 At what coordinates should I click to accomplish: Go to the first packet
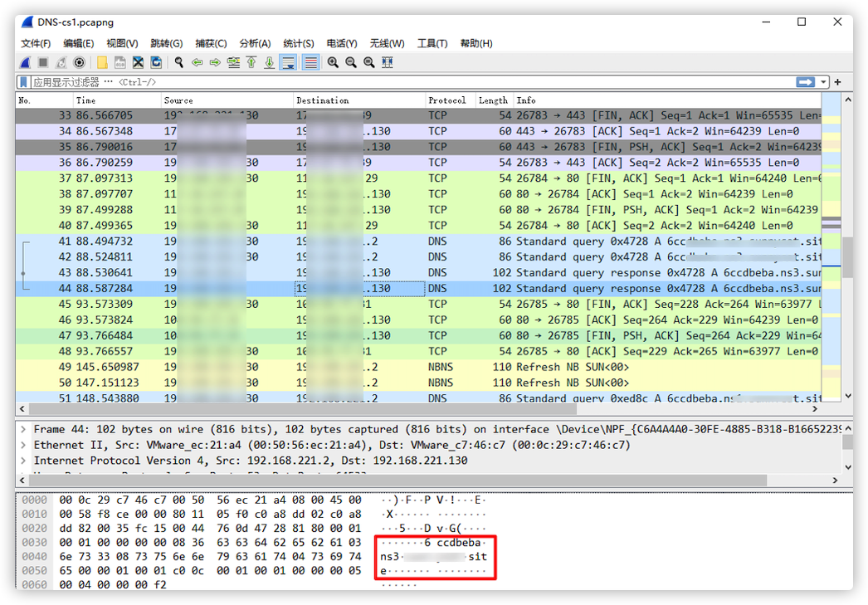252,62
